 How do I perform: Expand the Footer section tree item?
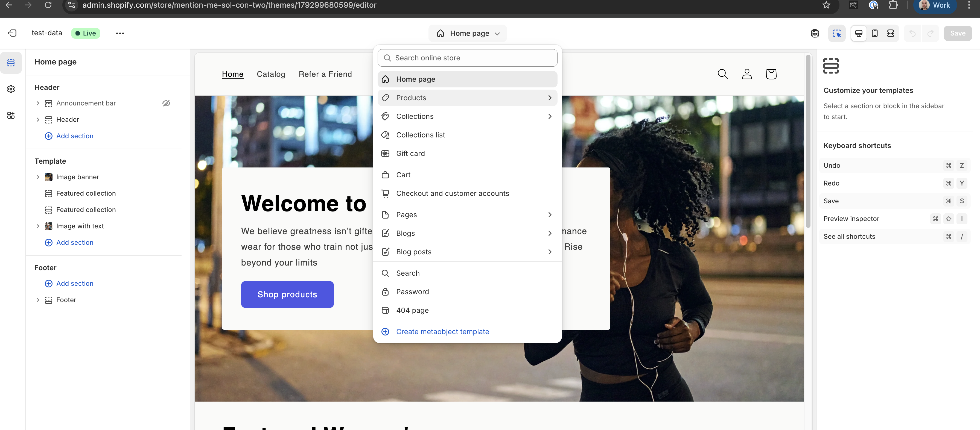coord(38,300)
